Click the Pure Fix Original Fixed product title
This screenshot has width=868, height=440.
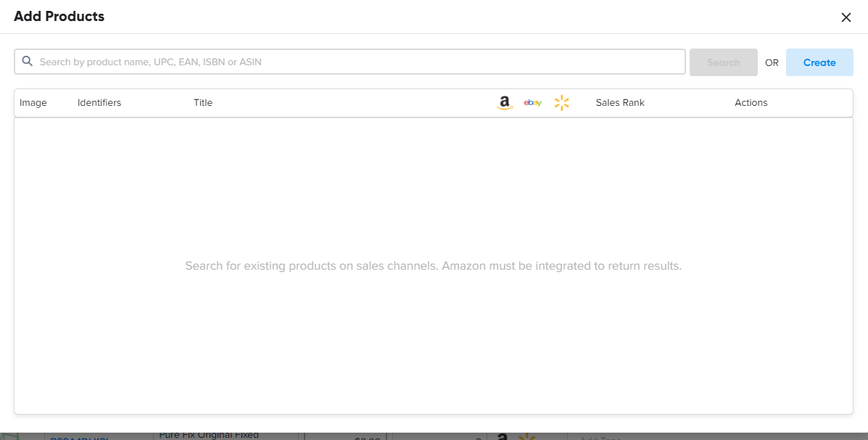coord(208,435)
